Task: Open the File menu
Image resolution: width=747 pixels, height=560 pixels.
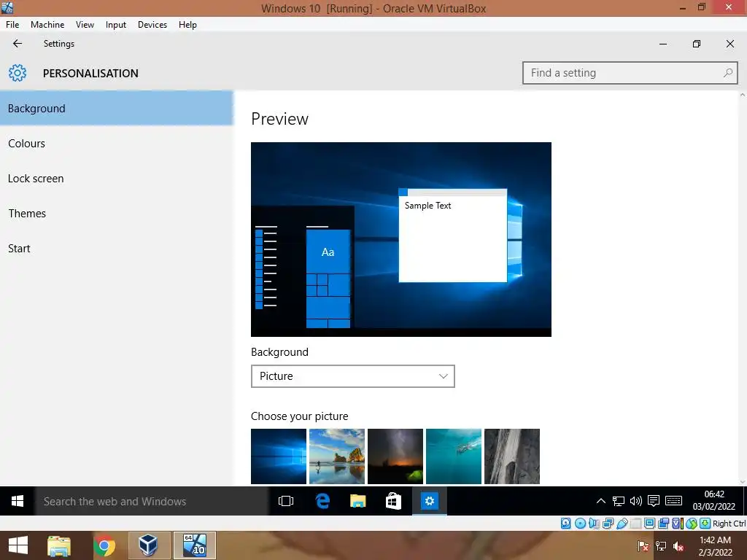Action: (12, 24)
